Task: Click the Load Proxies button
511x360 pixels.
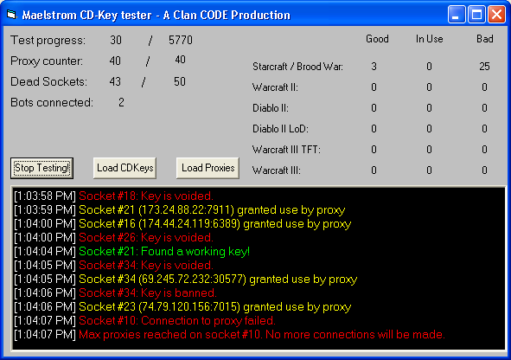Action: pyautogui.click(x=208, y=168)
